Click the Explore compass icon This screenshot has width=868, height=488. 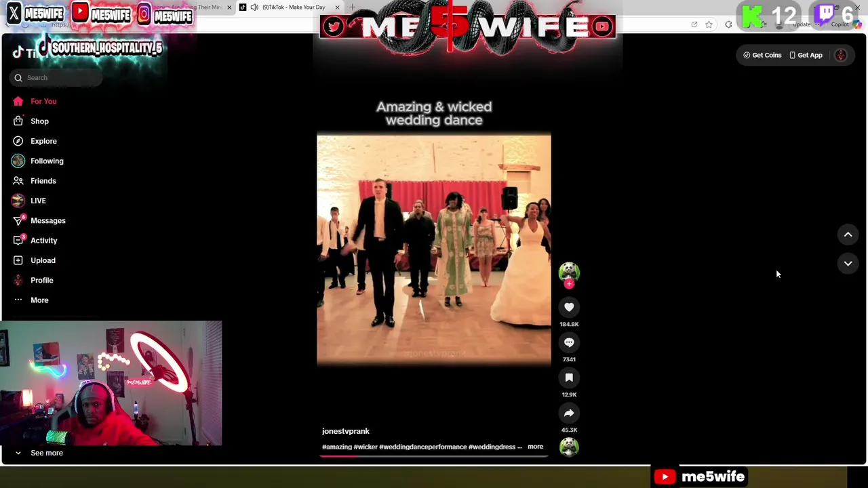click(18, 141)
